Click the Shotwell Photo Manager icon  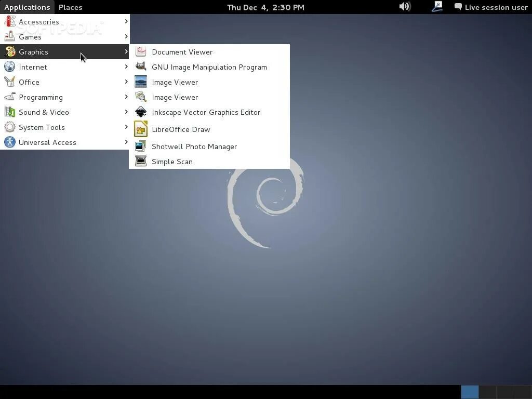pyautogui.click(x=141, y=146)
